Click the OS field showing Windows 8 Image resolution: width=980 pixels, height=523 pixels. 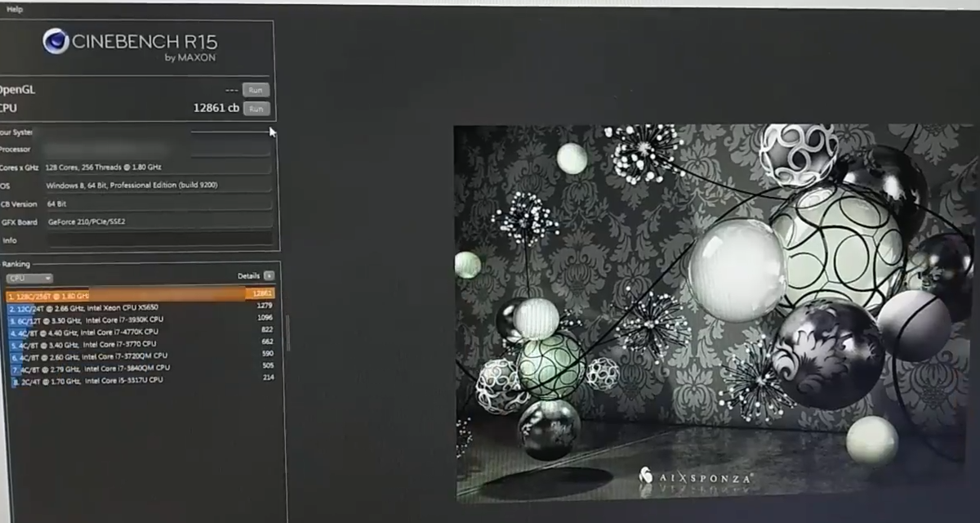coord(158,186)
